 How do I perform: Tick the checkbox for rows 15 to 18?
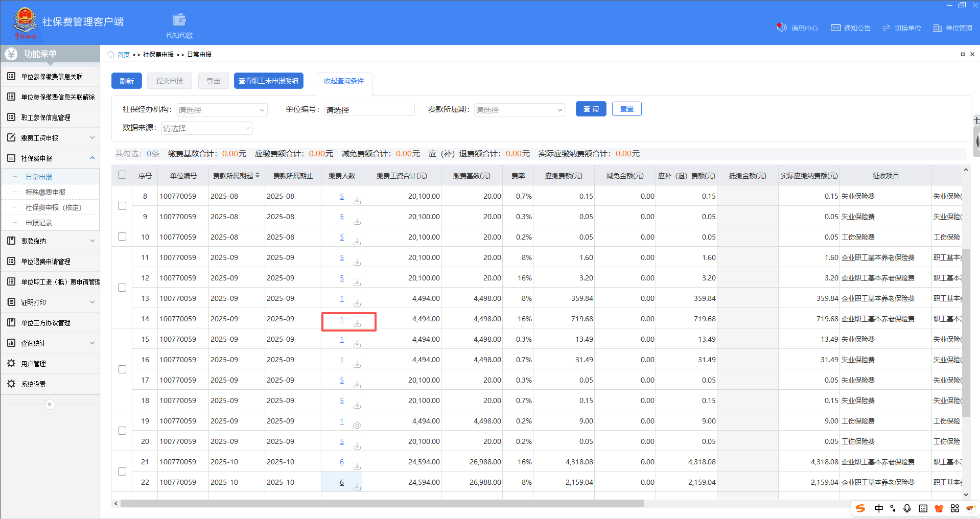coord(122,369)
